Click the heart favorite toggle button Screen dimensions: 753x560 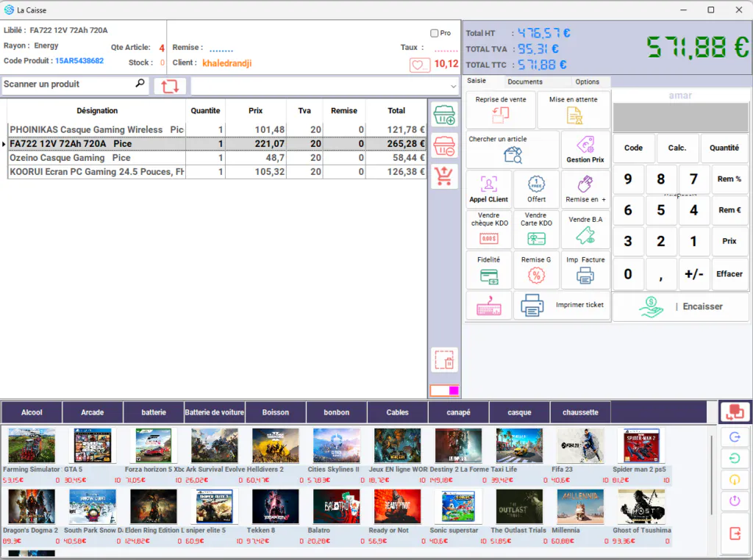[x=420, y=65]
